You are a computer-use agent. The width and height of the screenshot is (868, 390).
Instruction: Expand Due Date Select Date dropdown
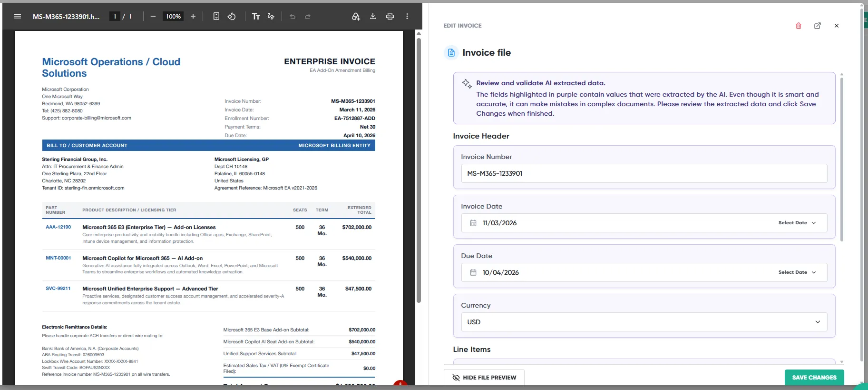click(x=797, y=272)
